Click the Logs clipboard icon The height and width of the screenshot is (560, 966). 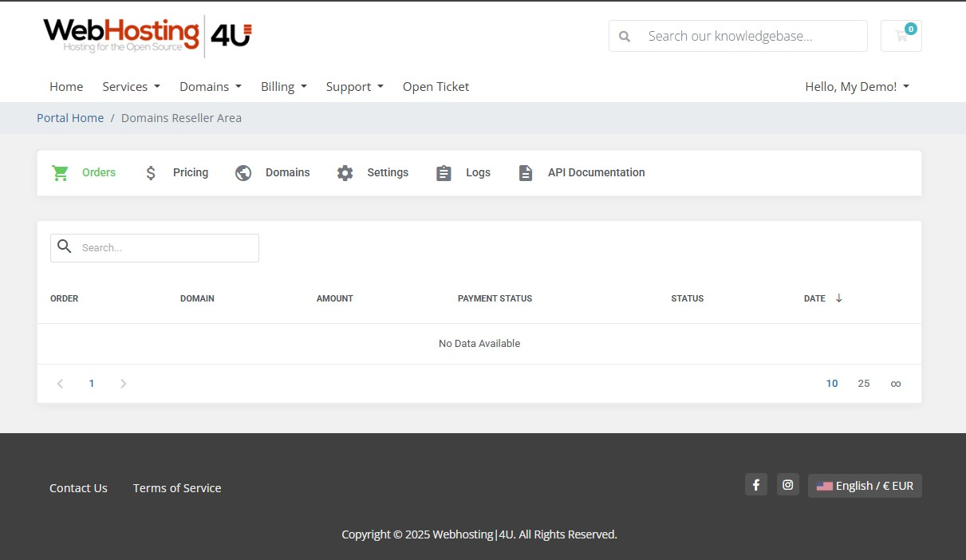tap(444, 172)
